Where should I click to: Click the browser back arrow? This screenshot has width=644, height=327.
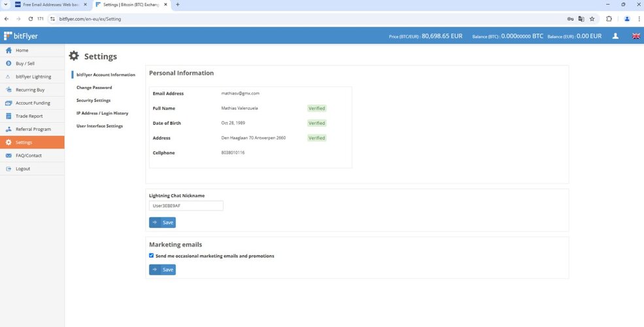click(7, 19)
